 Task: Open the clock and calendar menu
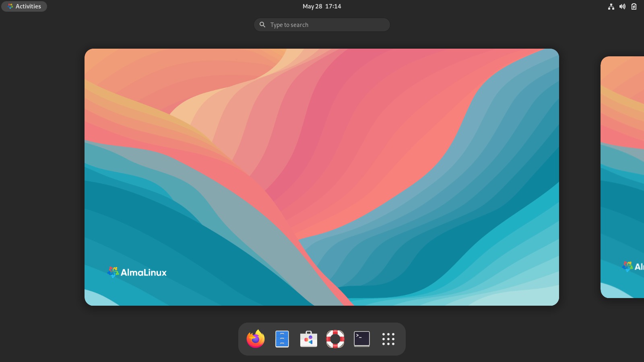(322, 6)
